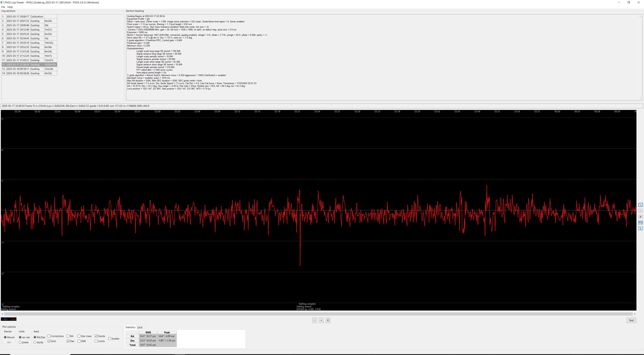
Task: Click the vertical zoom-out minus button
Action: click(x=640, y=211)
